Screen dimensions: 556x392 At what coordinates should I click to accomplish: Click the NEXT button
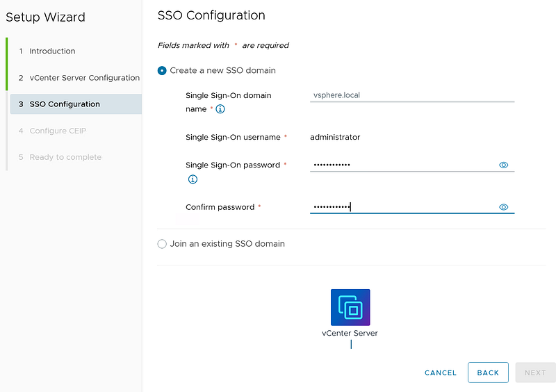click(535, 373)
